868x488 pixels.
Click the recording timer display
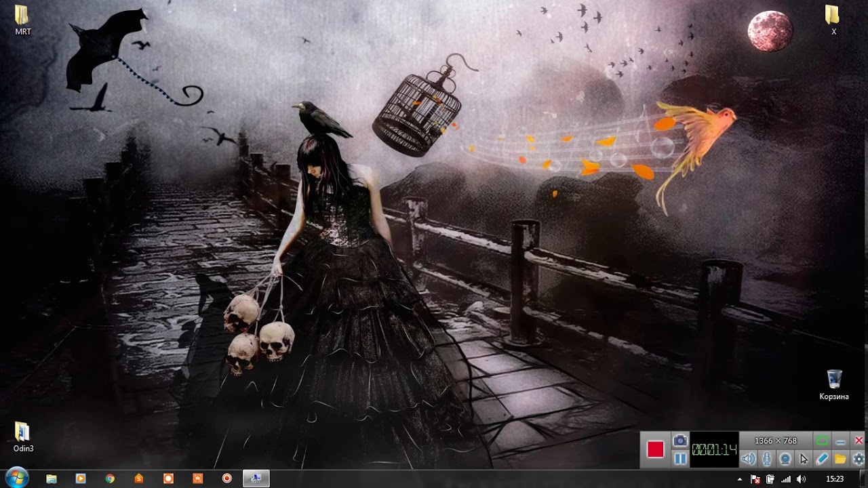coord(714,449)
